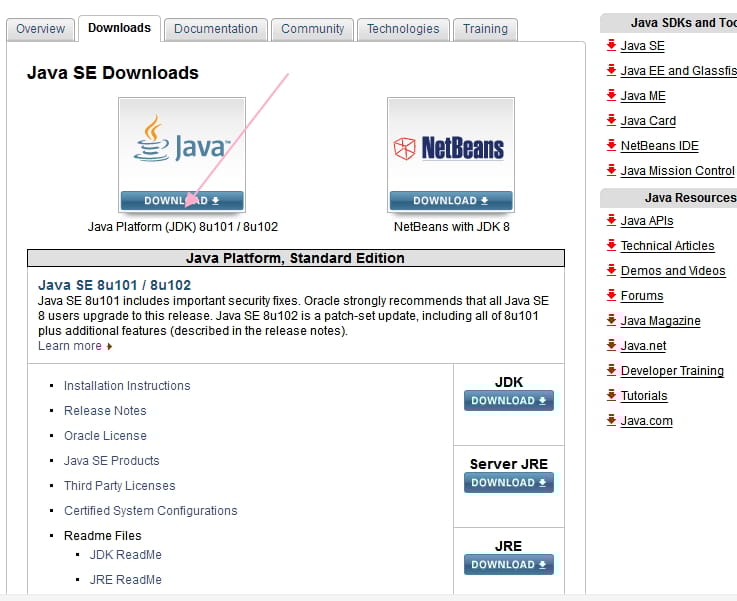This screenshot has height=601, width=737.
Task: Click the red icon beside Forums
Action: point(611,295)
